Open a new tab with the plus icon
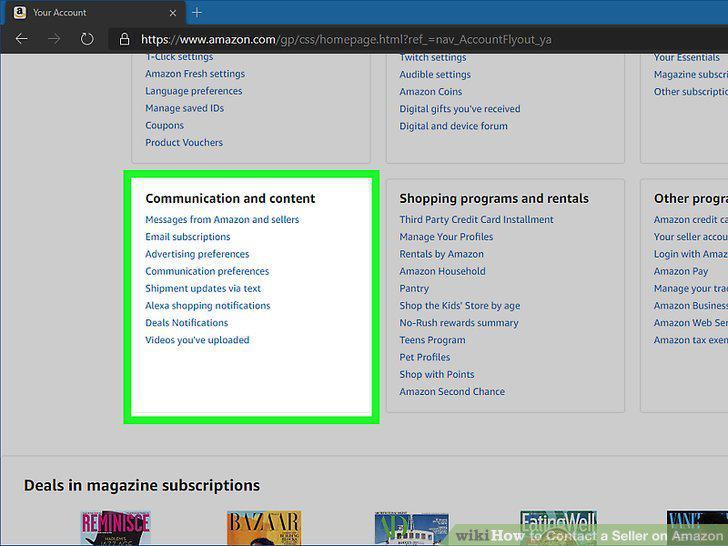The image size is (728, 546). (197, 13)
